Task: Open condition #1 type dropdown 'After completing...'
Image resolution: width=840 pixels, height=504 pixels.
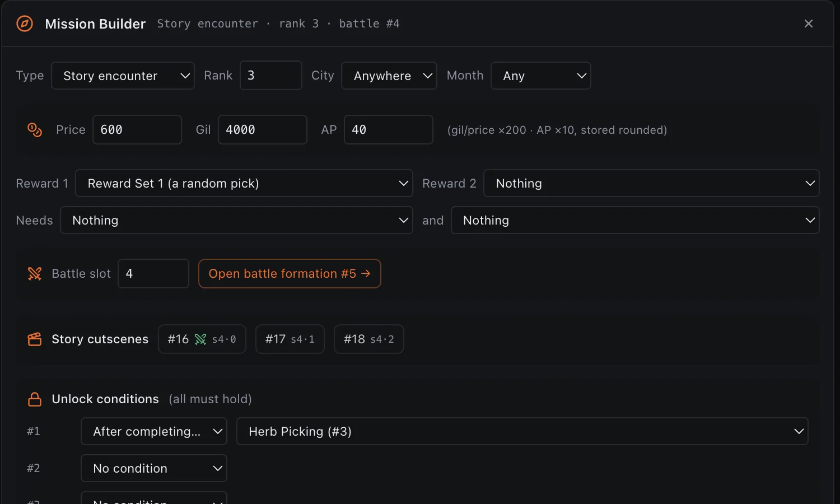Action: 154,431
